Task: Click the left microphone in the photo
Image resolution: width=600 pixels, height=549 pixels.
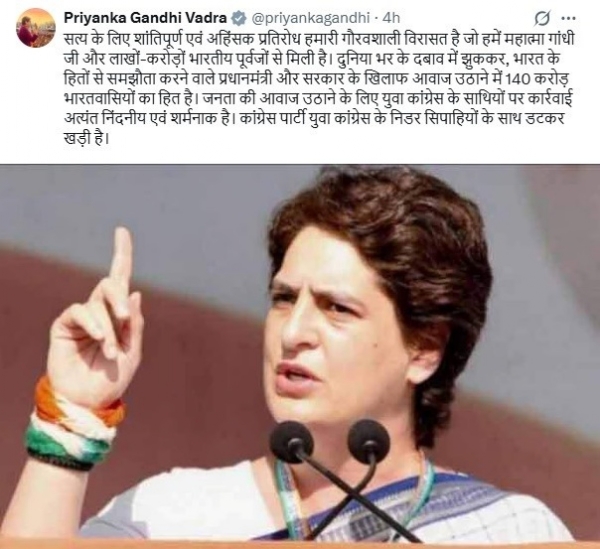Action: (x=292, y=440)
